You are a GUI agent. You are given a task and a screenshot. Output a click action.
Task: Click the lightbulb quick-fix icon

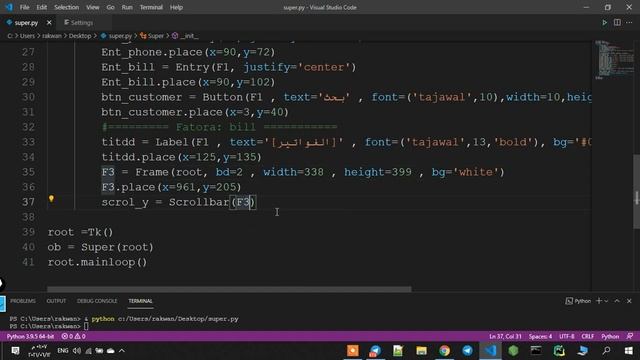[x=51, y=199]
